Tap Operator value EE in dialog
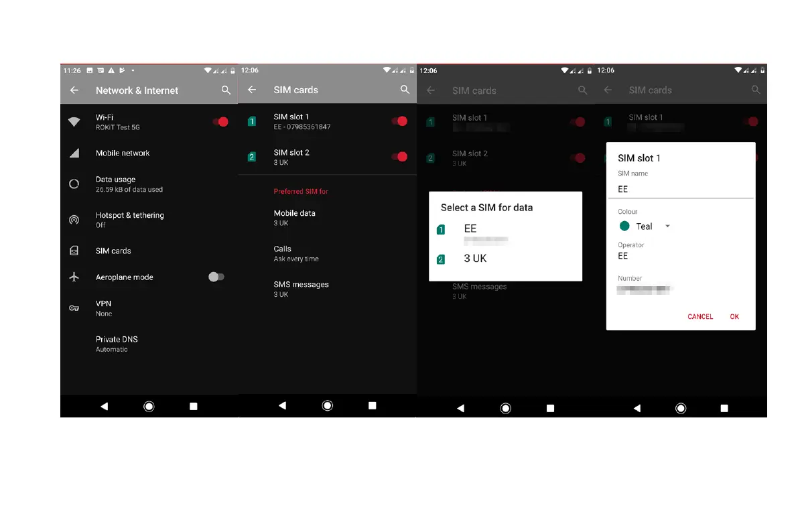798x532 pixels. (623, 256)
